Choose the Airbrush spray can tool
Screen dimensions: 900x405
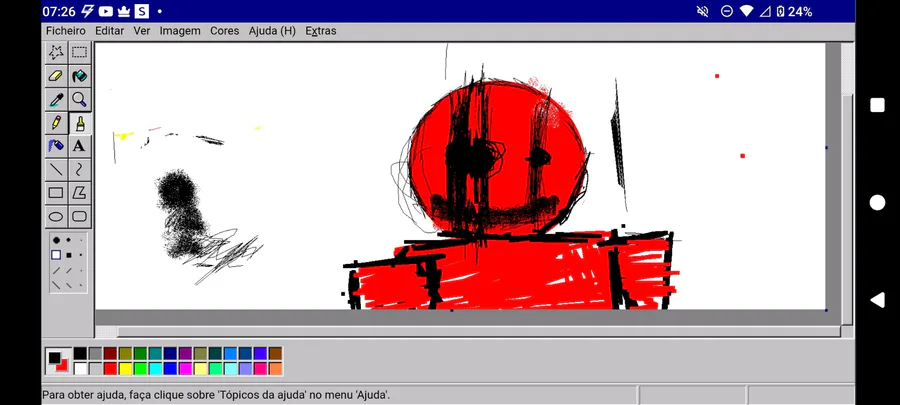pos(56,146)
